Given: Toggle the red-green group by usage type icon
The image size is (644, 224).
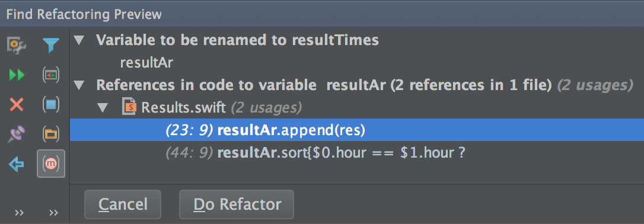Looking at the screenshot, I should tap(51, 75).
